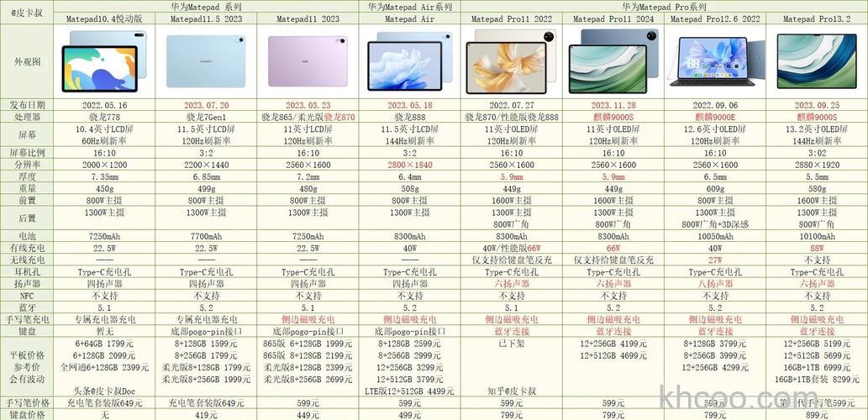868x420 pixels.
Task: Select the red date 2023.07.20
Action: [206, 105]
